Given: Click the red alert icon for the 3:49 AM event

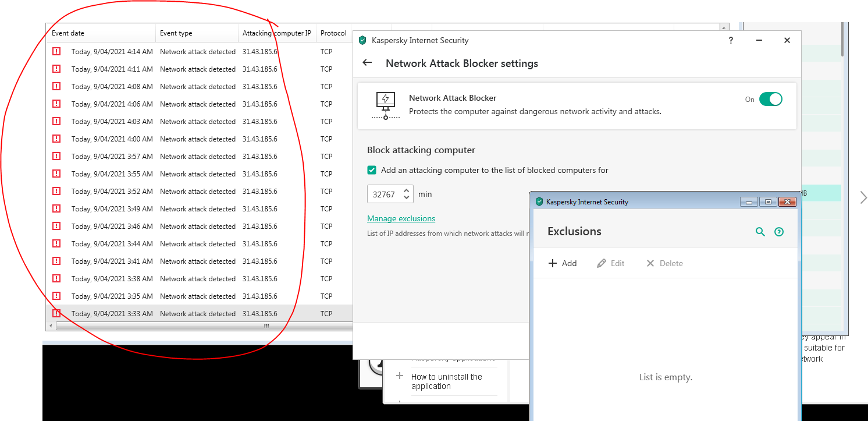Looking at the screenshot, I should [x=56, y=208].
